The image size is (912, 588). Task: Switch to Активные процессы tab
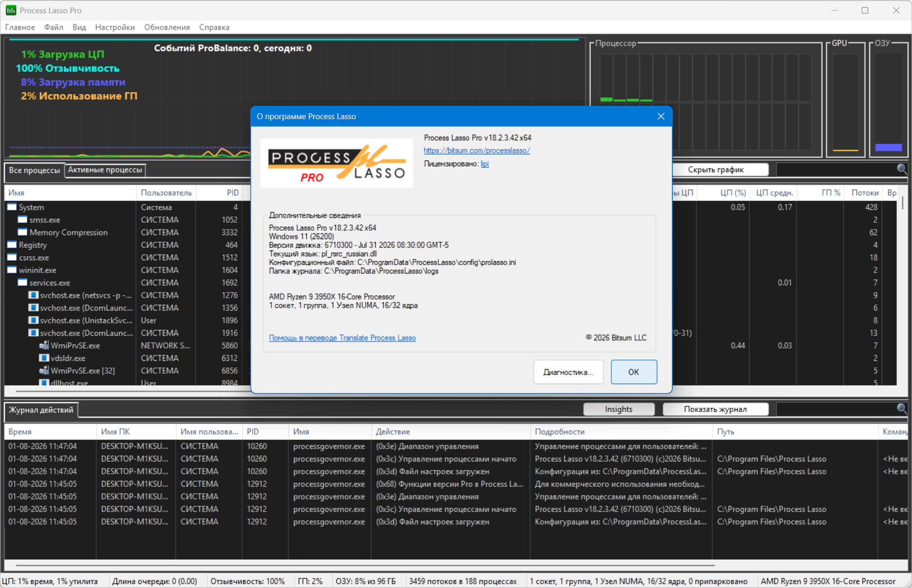click(x=105, y=170)
